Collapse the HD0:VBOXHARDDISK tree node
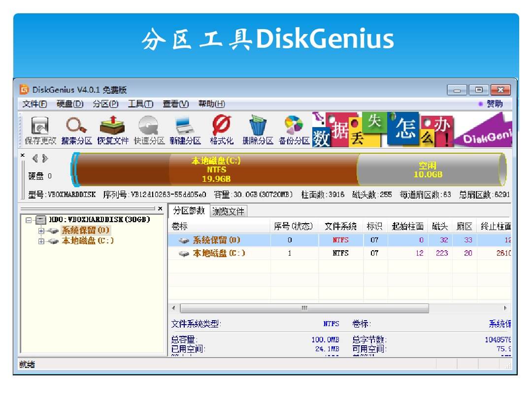The width and height of the screenshot is (532, 399). pos(29,220)
